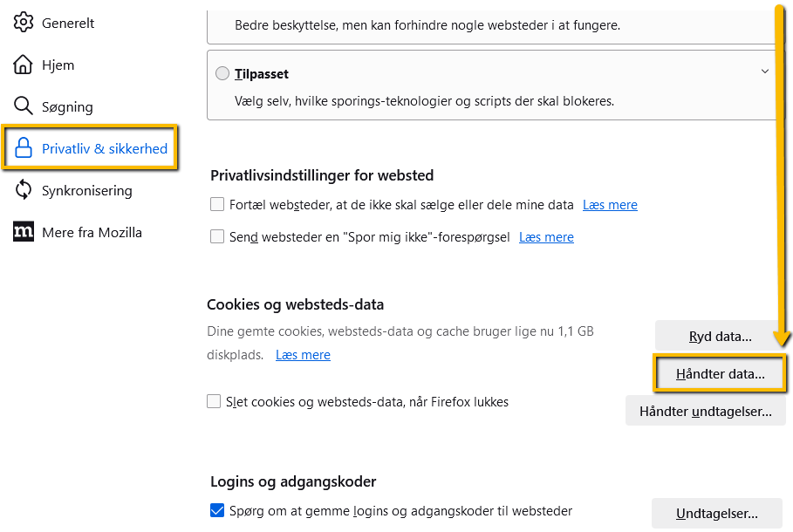Open Generelt settings via the gear icon
Screen dimensions: 793x532
tap(24, 23)
